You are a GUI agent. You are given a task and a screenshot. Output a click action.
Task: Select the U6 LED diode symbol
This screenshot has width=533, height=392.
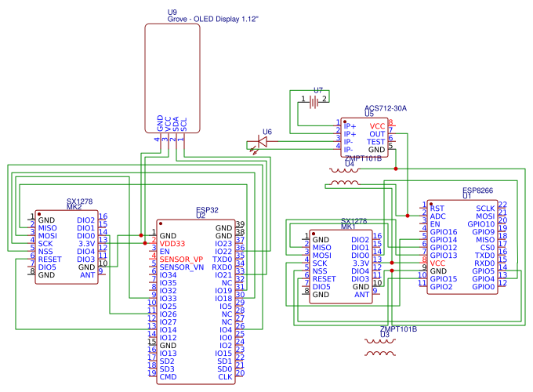pyautogui.click(x=262, y=141)
